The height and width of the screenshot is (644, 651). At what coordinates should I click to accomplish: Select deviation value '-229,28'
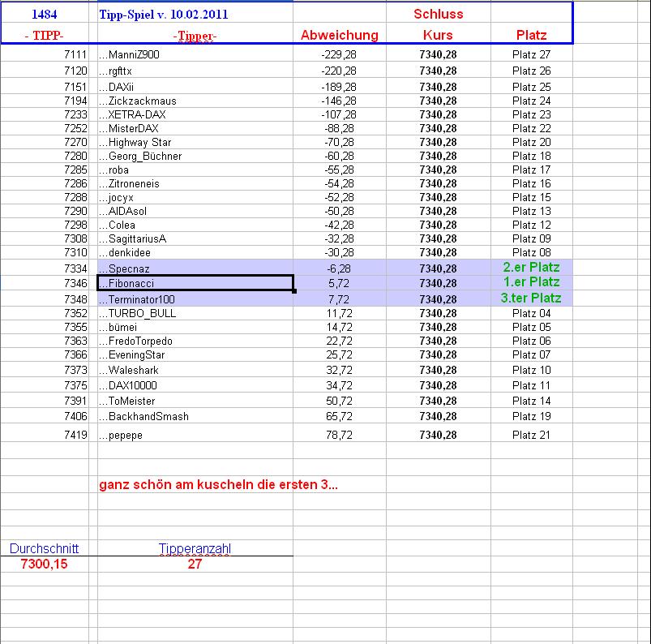pos(339,54)
